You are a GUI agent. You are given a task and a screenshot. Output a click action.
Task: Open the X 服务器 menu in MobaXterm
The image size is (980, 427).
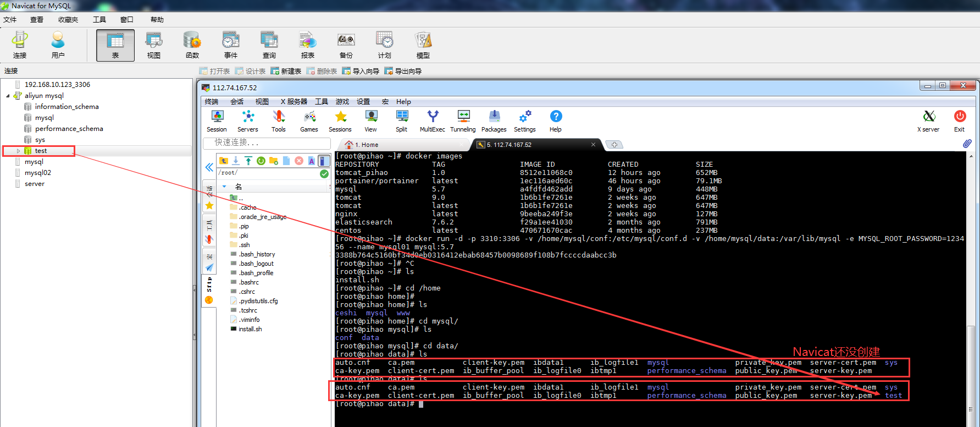[294, 102]
